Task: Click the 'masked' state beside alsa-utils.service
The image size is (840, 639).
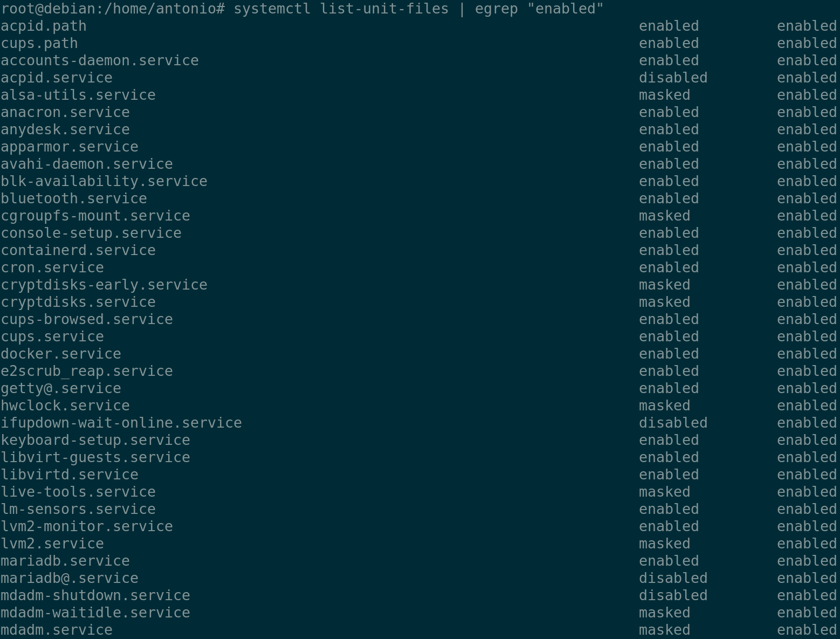Action: [664, 95]
